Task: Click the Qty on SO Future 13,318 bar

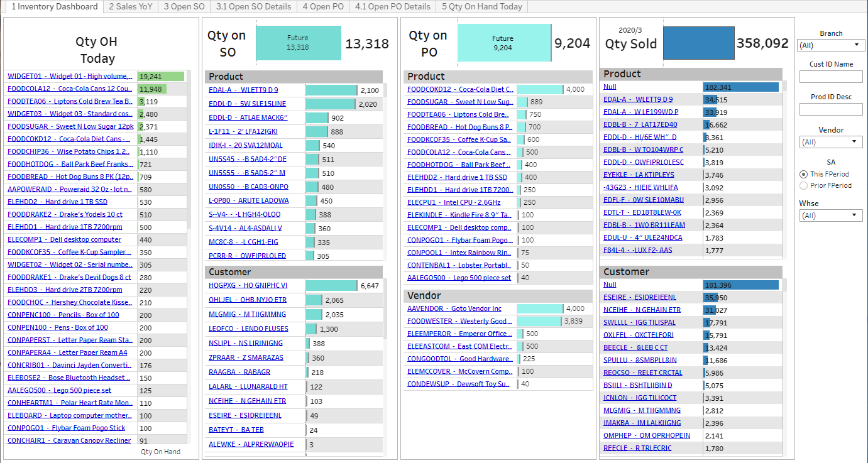Action: coord(298,43)
